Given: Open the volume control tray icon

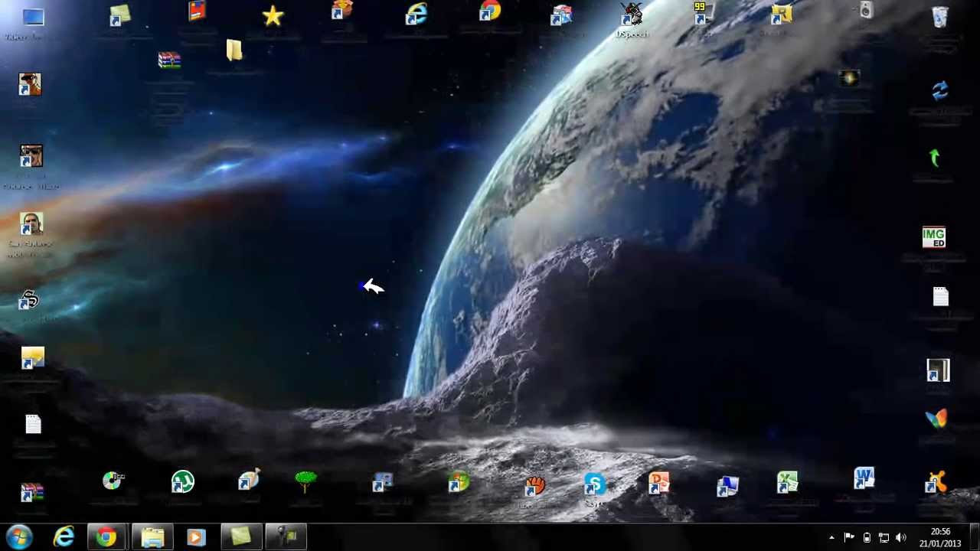Looking at the screenshot, I should 901,538.
